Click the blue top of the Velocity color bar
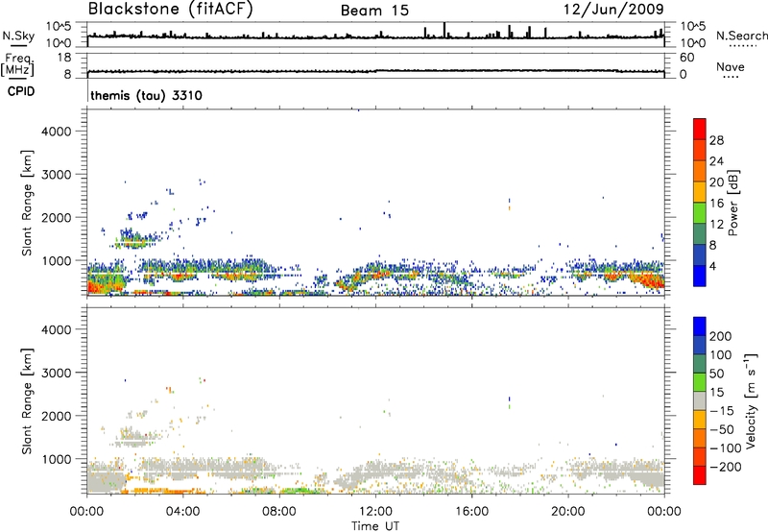Image resolution: width=768 pixels, height=532 pixels. coord(700,326)
